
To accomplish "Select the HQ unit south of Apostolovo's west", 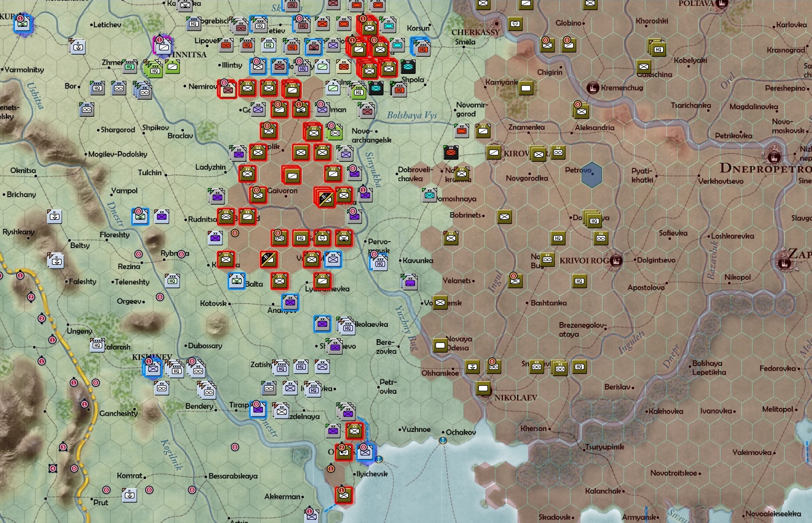I will (580, 281).
